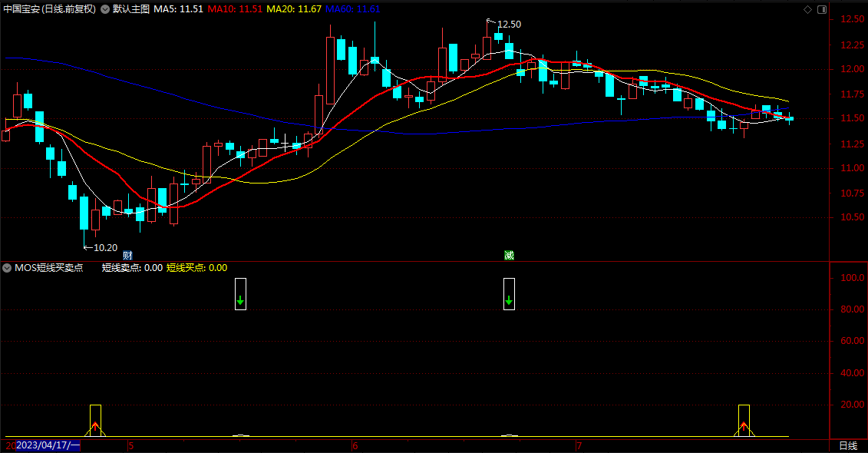The height and width of the screenshot is (453, 868).
Task: Click the month 6 marker on time axis
Action: point(355,446)
